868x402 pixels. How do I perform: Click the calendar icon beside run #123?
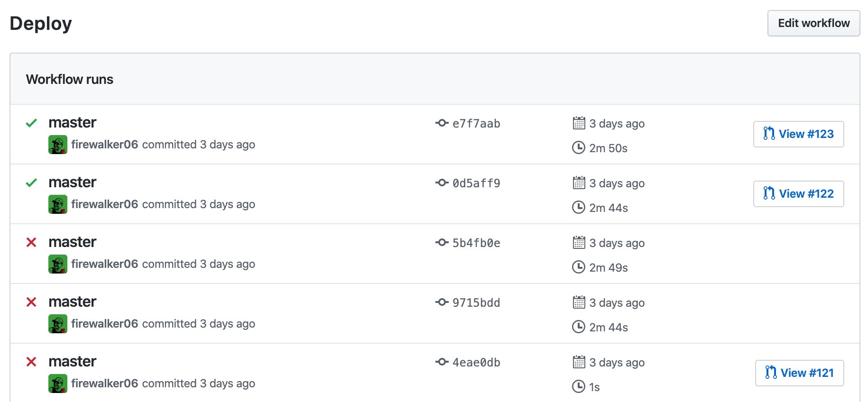pyautogui.click(x=579, y=123)
